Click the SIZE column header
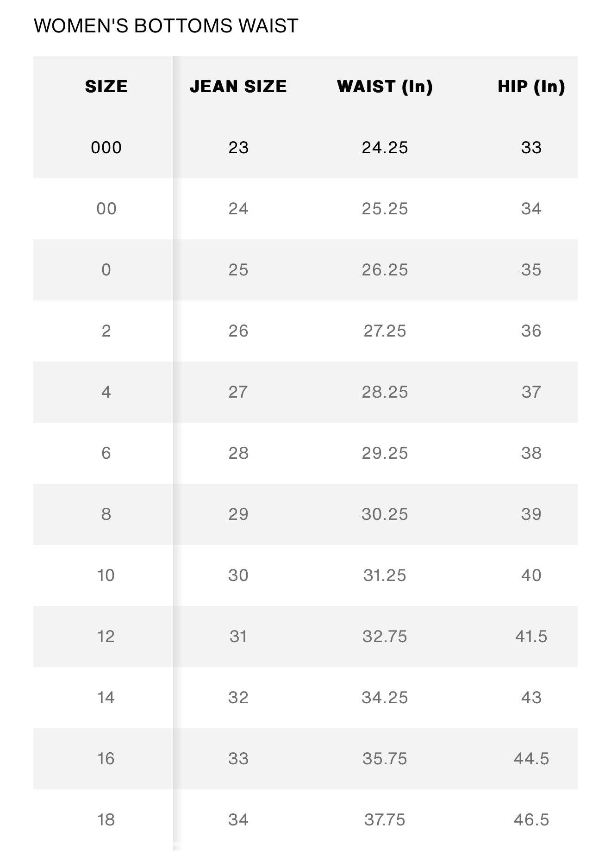 106,87
